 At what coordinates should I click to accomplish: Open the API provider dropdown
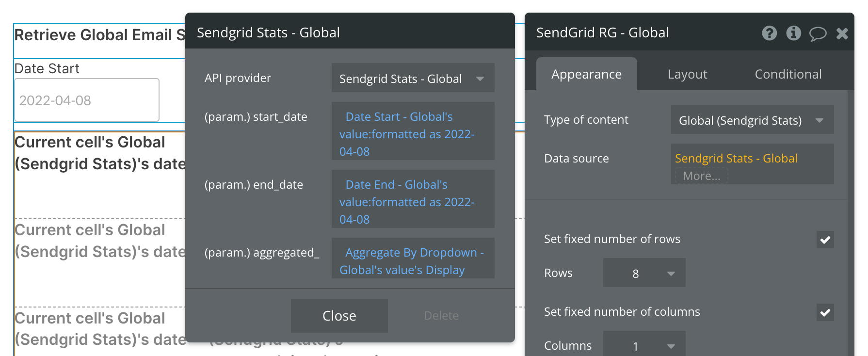click(x=413, y=78)
